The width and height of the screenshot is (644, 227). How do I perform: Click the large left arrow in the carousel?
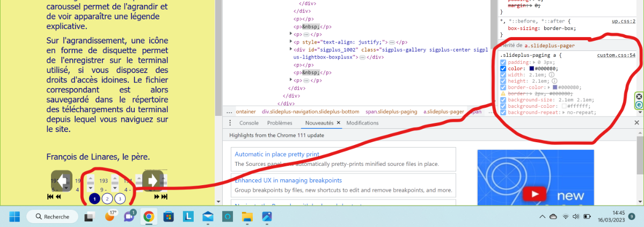pos(62,181)
